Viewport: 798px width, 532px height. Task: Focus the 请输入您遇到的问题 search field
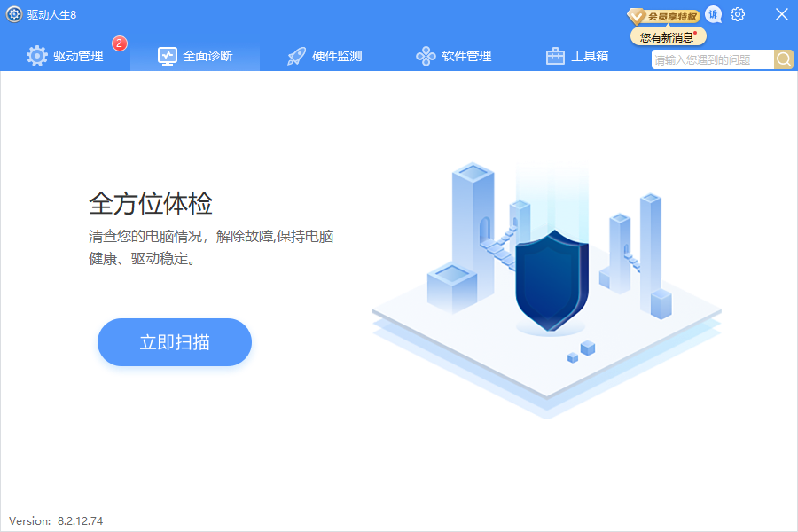712,59
